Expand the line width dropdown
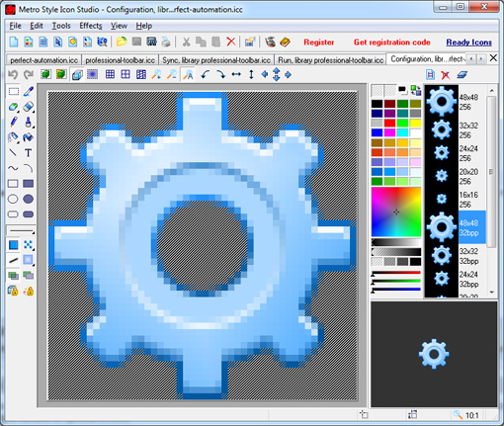This screenshot has width=504, height=426. pyautogui.click(x=21, y=230)
